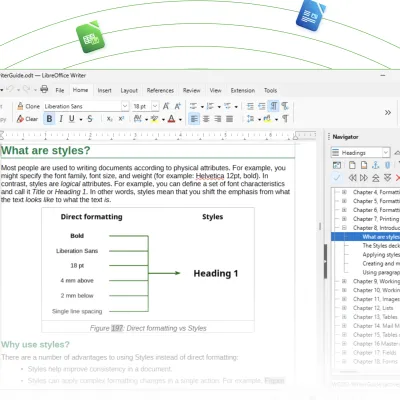Set left-to-right paragraph direction
Screen dimensions: 400x400
(273, 106)
